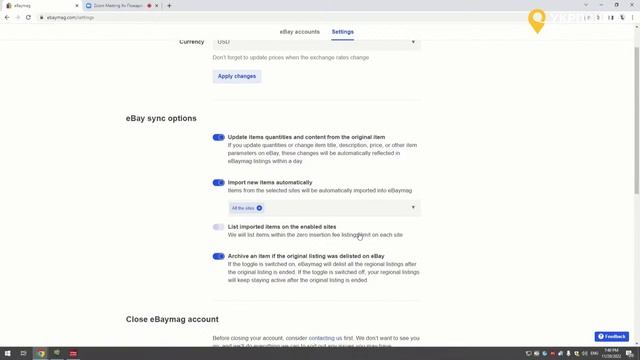Open Task View on the taskbar
640x360 pixels.
pyautogui.click(x=23, y=353)
